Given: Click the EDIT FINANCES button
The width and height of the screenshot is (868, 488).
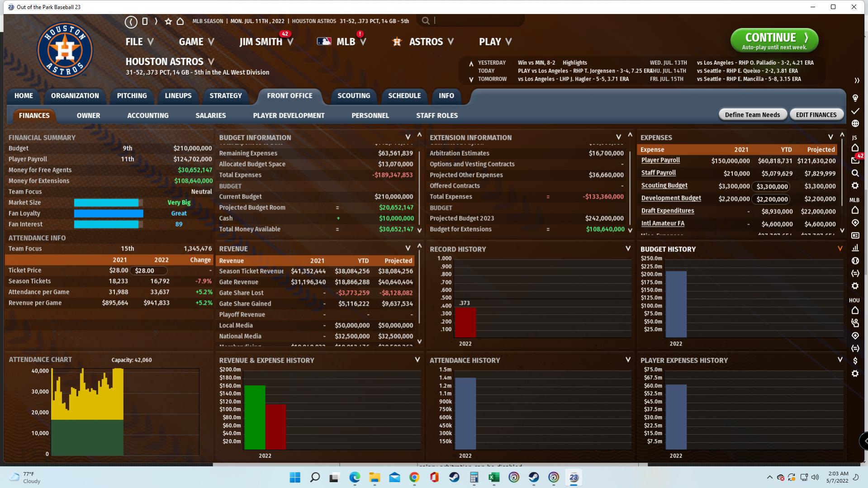Looking at the screenshot, I should [x=816, y=115].
